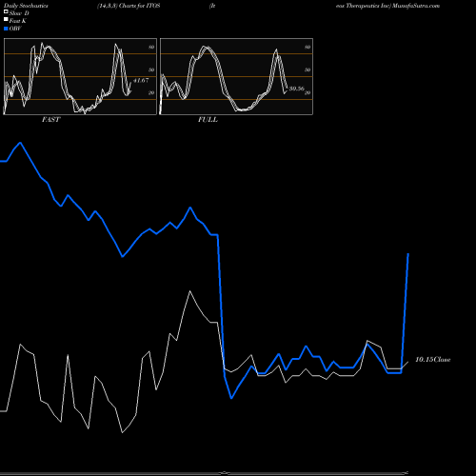Open the FAST stochastic chart thumbnail

80,76
